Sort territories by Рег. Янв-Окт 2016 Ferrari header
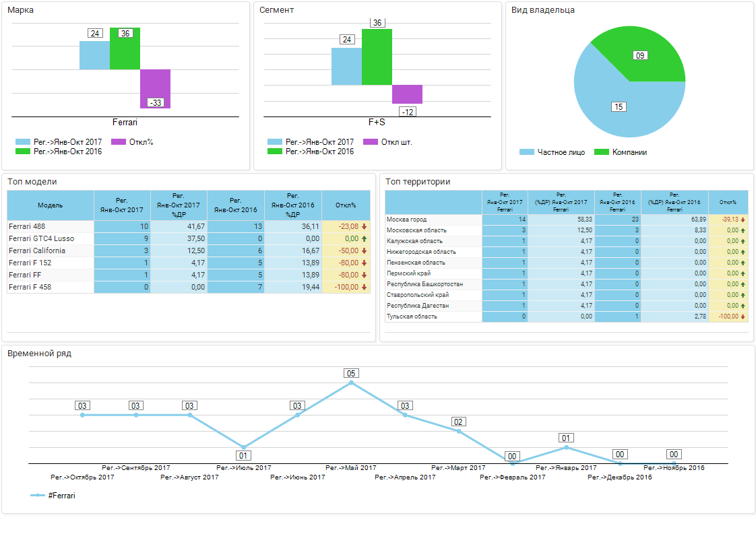Image resolution: width=756 pixels, height=534 pixels. tap(618, 203)
